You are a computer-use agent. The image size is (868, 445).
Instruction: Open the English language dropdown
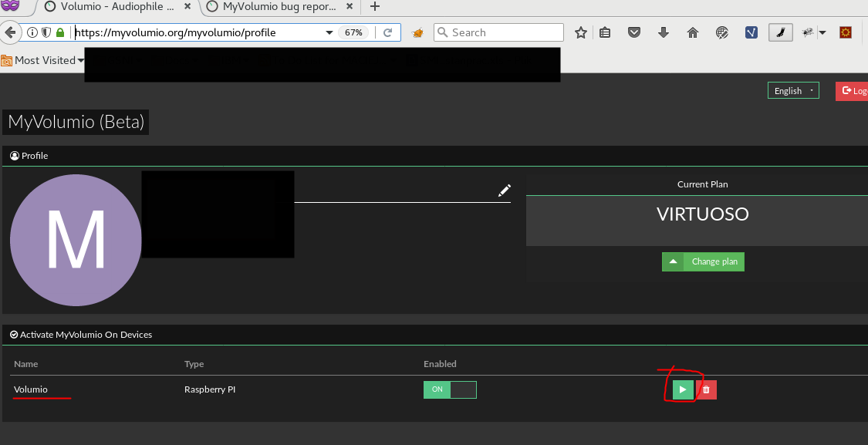point(793,91)
